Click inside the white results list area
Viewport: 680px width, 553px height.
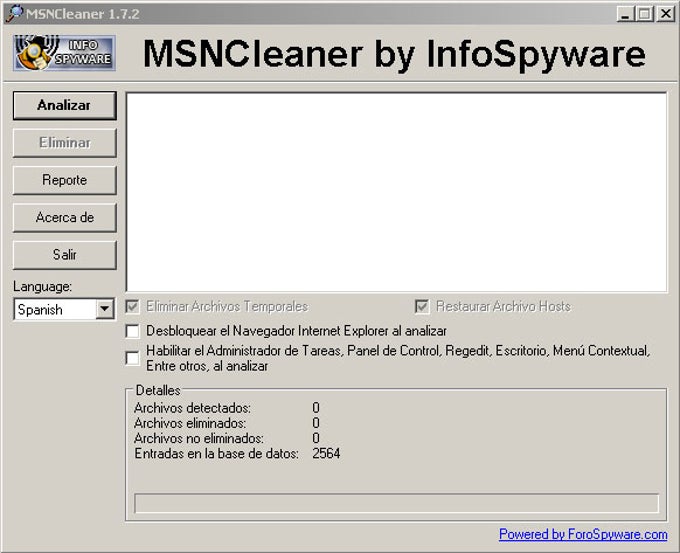coord(396,192)
